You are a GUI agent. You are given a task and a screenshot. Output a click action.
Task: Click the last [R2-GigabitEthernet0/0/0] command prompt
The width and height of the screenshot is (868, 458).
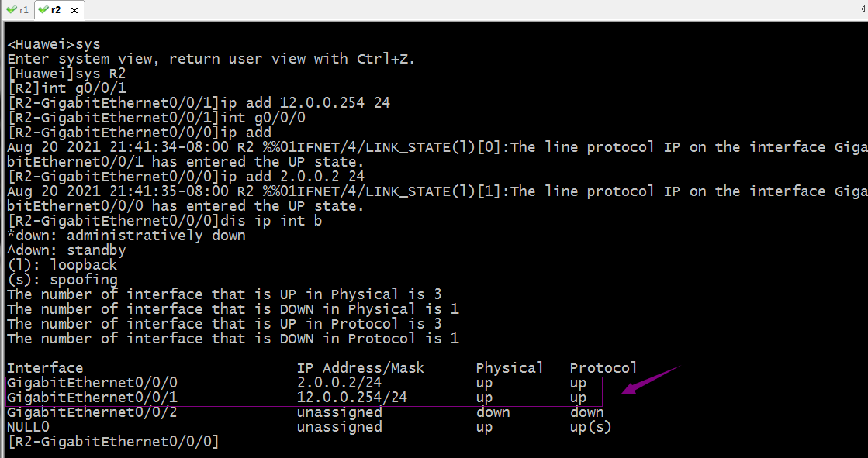(113, 442)
